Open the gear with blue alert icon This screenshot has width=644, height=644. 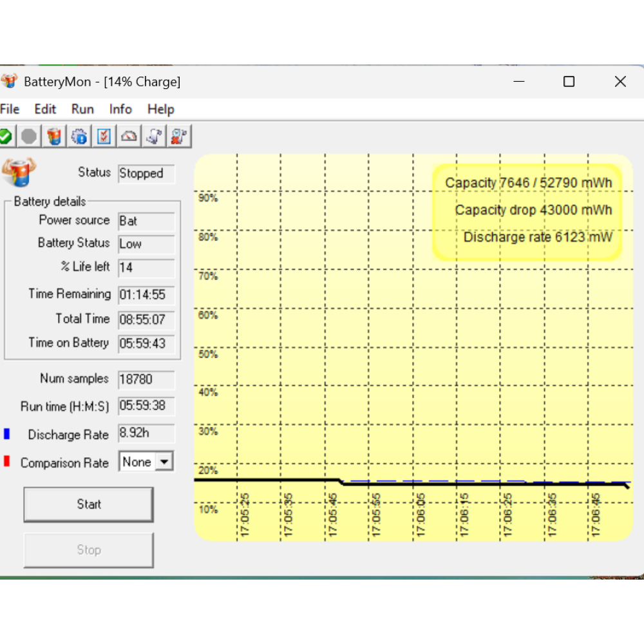[80, 137]
